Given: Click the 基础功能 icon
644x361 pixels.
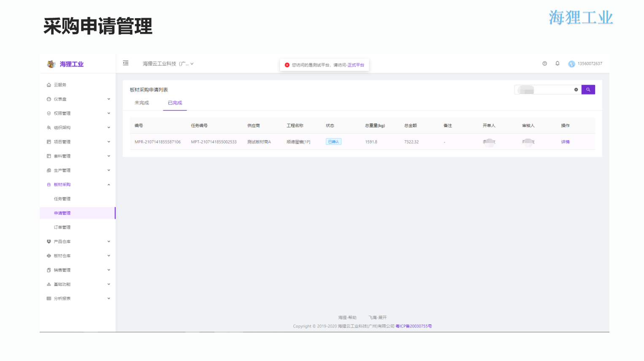Looking at the screenshot, I should 49,284.
